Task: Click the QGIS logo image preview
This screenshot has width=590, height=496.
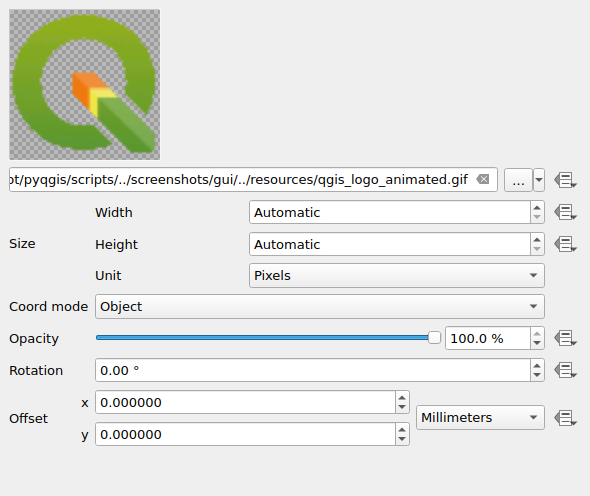Action: [85, 85]
